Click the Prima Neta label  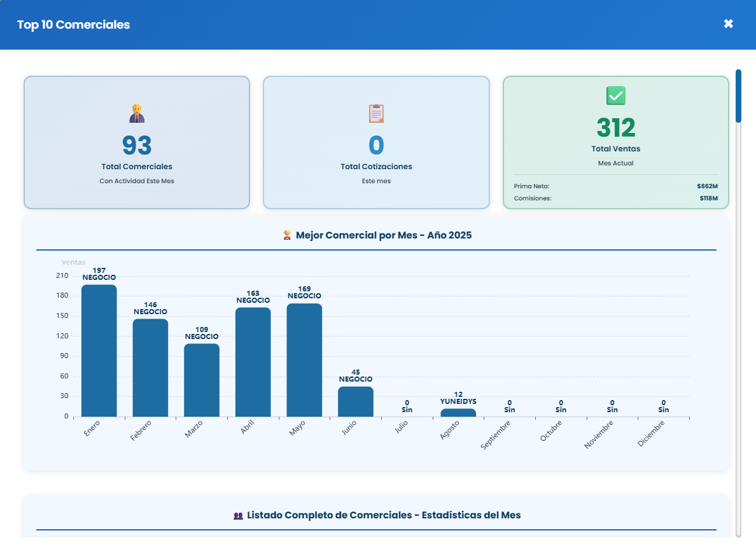531,186
